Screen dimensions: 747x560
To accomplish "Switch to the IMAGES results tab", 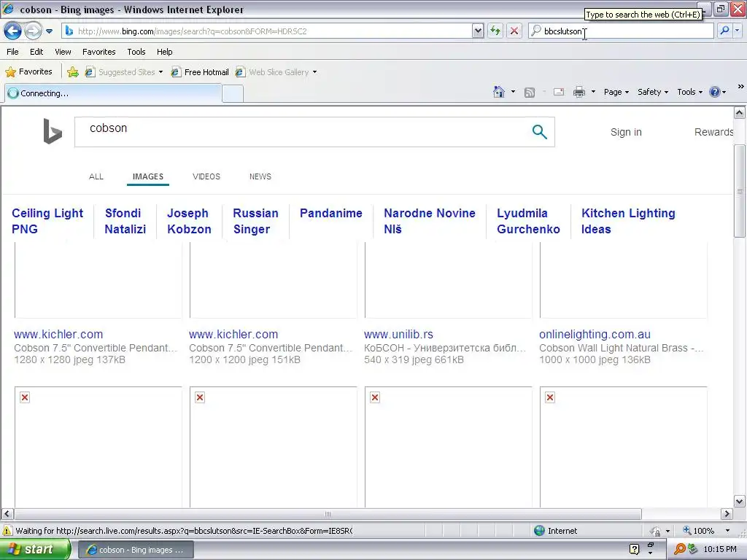I will point(147,176).
